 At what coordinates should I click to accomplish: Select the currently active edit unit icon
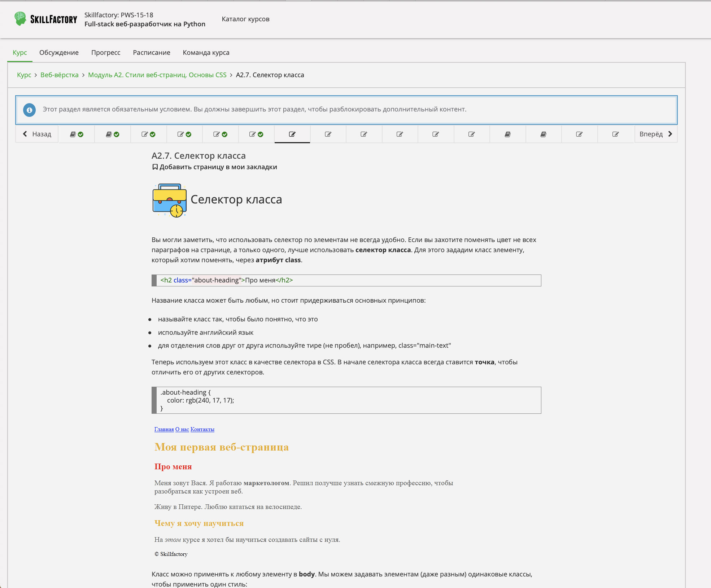[292, 134]
